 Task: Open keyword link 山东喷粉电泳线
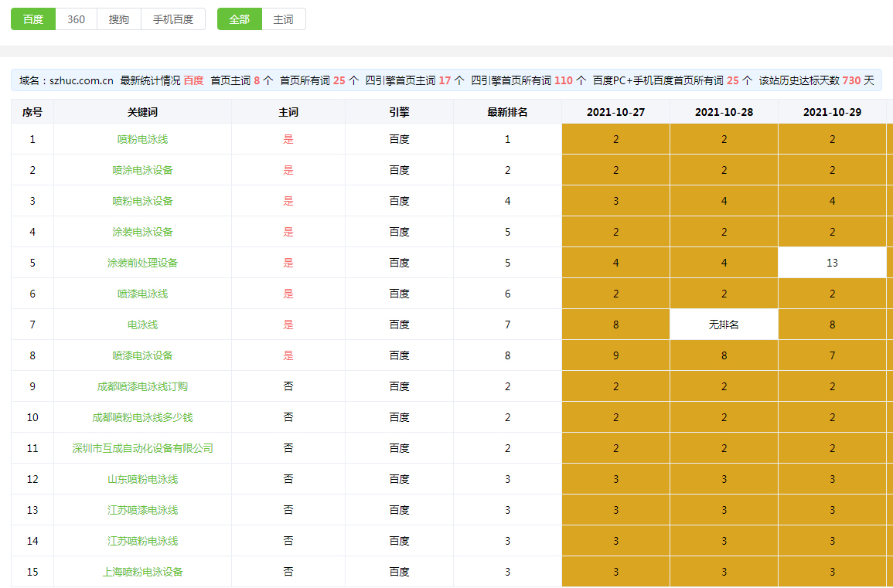[142, 479]
